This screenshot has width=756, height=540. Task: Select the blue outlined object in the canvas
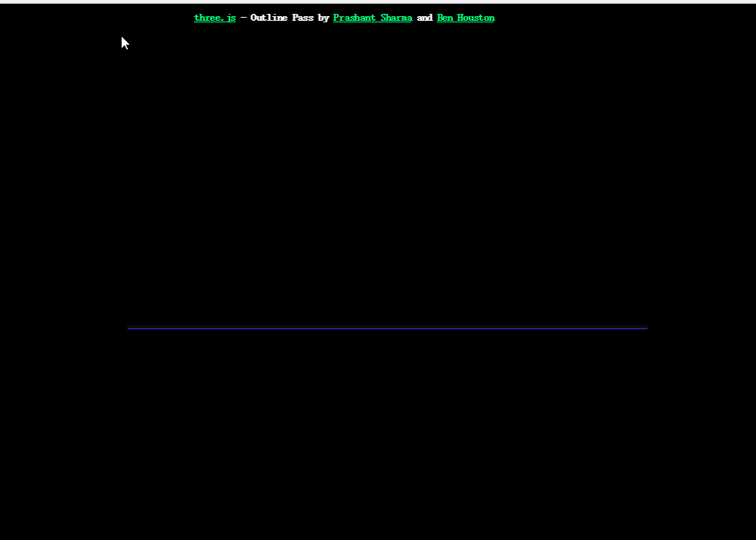click(x=387, y=327)
